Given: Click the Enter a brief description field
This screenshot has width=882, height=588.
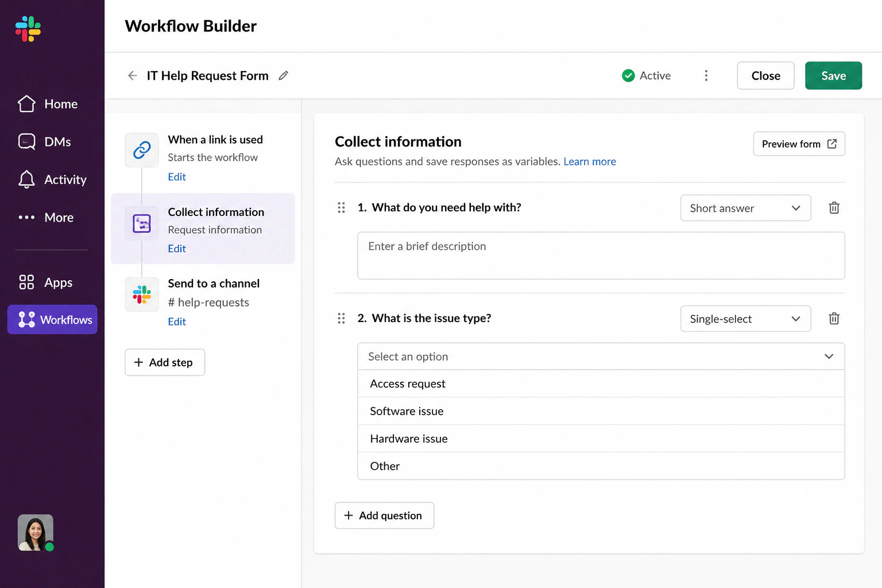Looking at the screenshot, I should [x=601, y=256].
